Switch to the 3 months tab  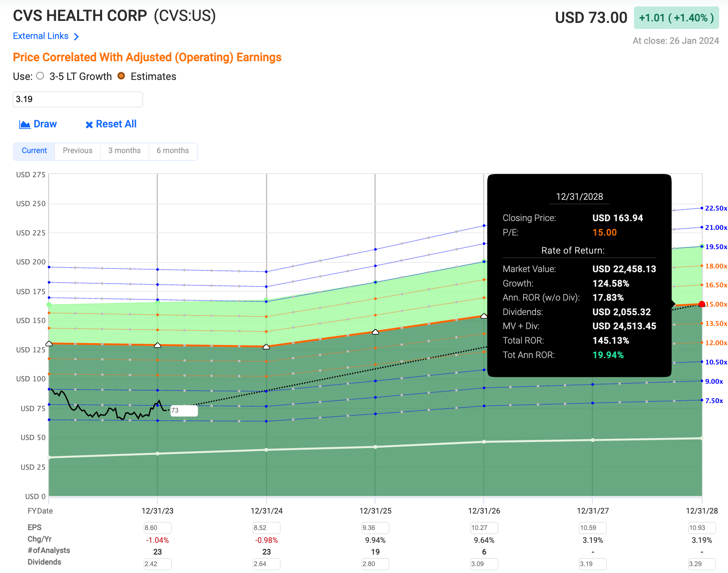point(125,151)
